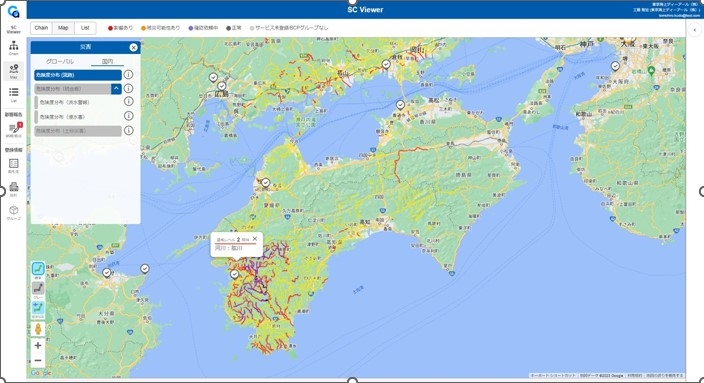This screenshot has width=704, height=383.
Task: Open report icon with red notification badge
Action: tap(14, 130)
